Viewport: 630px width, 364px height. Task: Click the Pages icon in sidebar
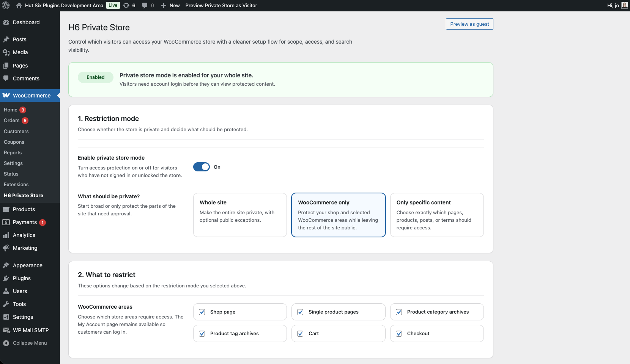tap(6, 66)
